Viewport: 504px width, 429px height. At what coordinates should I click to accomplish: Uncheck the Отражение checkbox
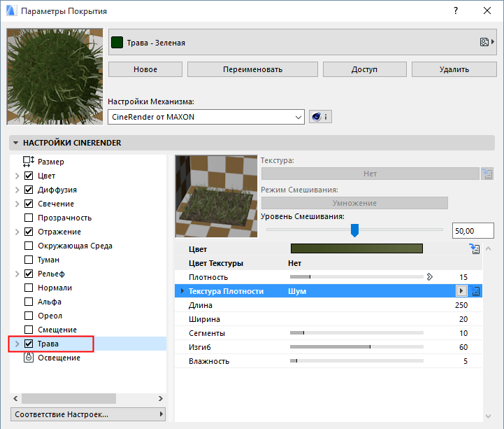29,232
